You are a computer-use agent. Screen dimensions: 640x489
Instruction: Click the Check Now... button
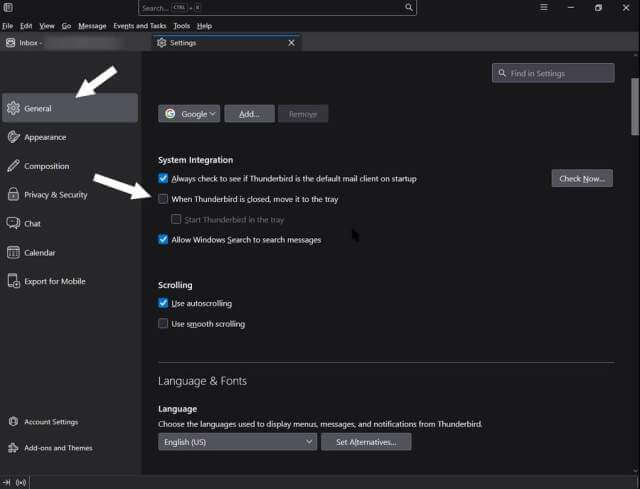point(582,178)
